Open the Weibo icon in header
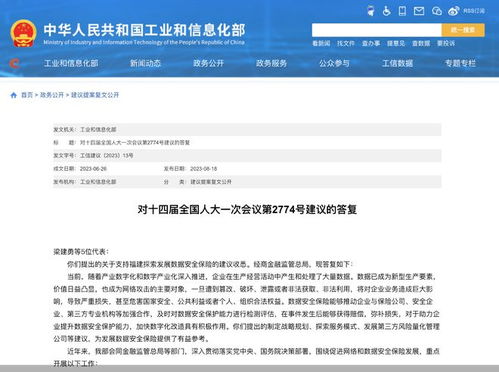The height and width of the screenshot is (372, 499). pyautogui.click(x=454, y=11)
